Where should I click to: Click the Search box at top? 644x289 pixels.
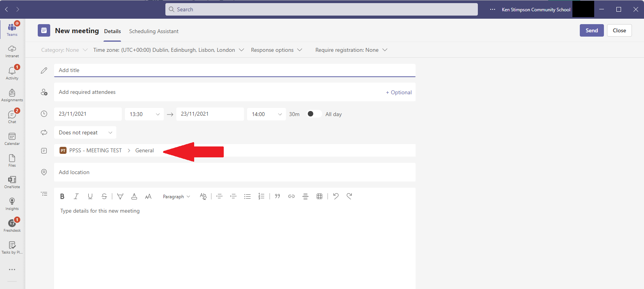[321, 9]
